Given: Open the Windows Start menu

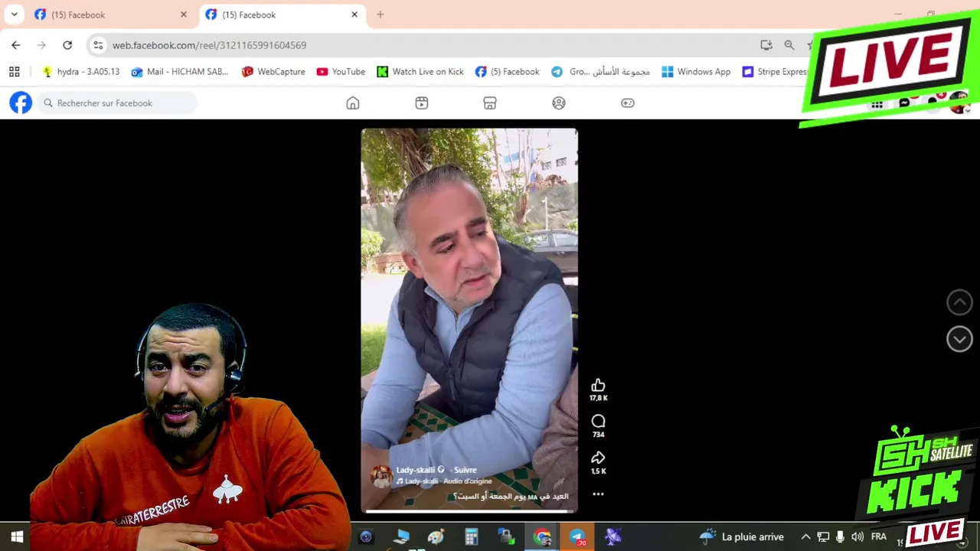Looking at the screenshot, I should [x=17, y=537].
